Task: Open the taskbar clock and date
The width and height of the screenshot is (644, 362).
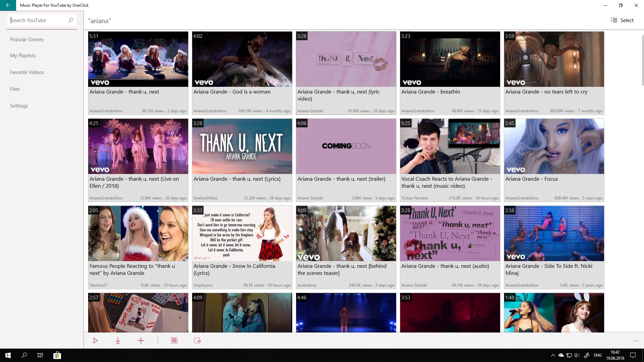Action: click(615, 355)
